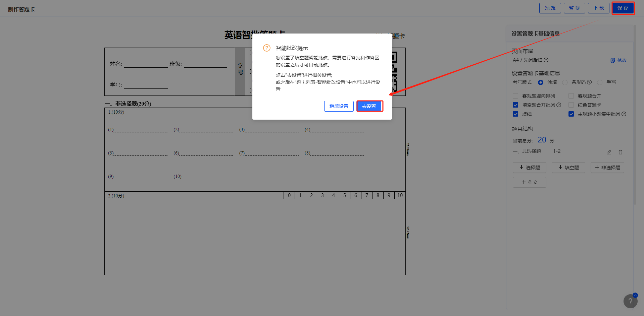Click the 预览 button
Image resolution: width=644 pixels, height=316 pixels.
click(550, 8)
